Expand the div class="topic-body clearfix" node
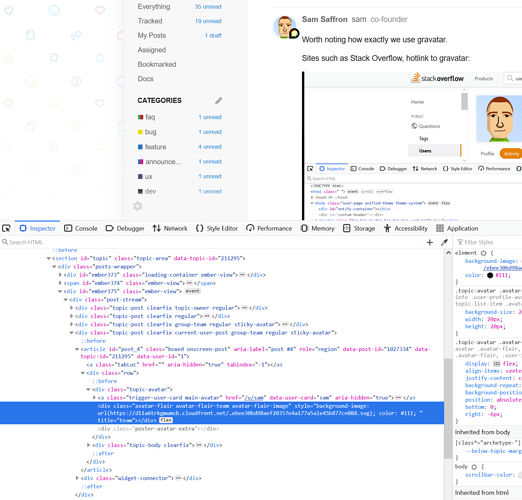 tap(88, 445)
